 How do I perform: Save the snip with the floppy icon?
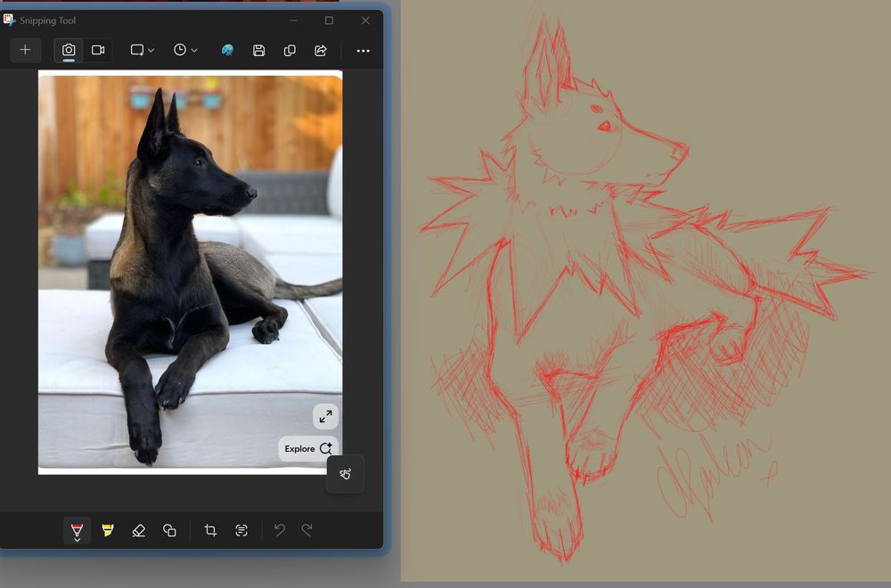point(258,50)
